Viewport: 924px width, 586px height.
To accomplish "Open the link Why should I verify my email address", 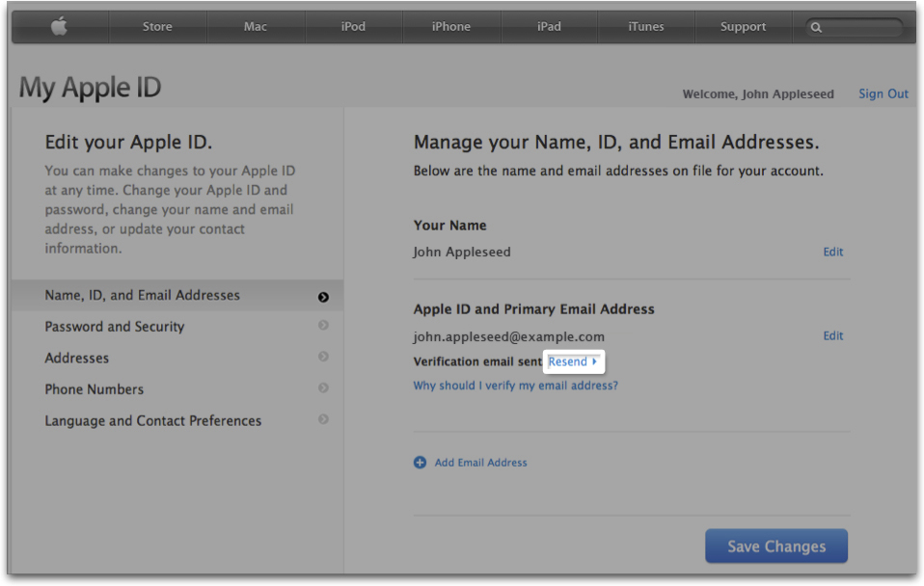I will [515, 385].
